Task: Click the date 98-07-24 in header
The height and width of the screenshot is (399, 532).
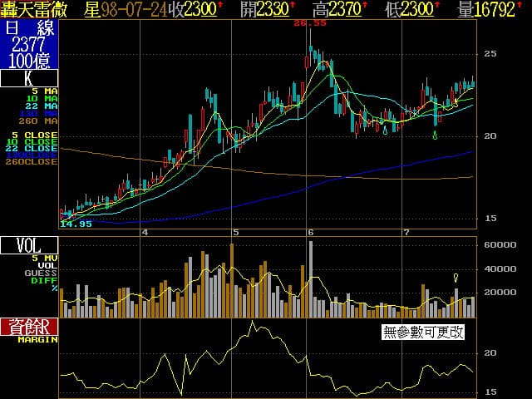Action: point(133,9)
